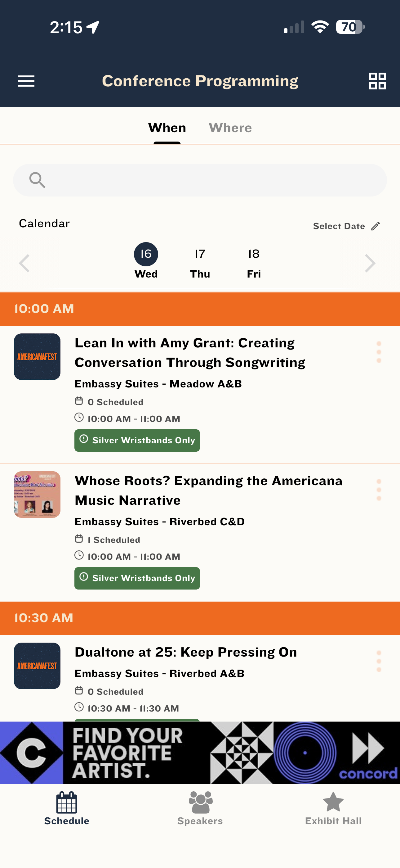Tap clock icon in Whose Roots session
400x868 pixels.
point(79,555)
